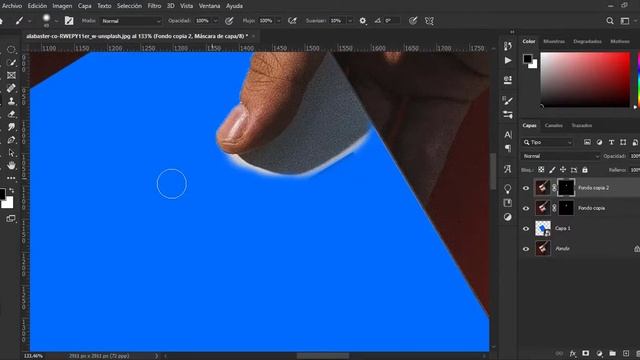Filter layers by type T icon

click(611, 142)
